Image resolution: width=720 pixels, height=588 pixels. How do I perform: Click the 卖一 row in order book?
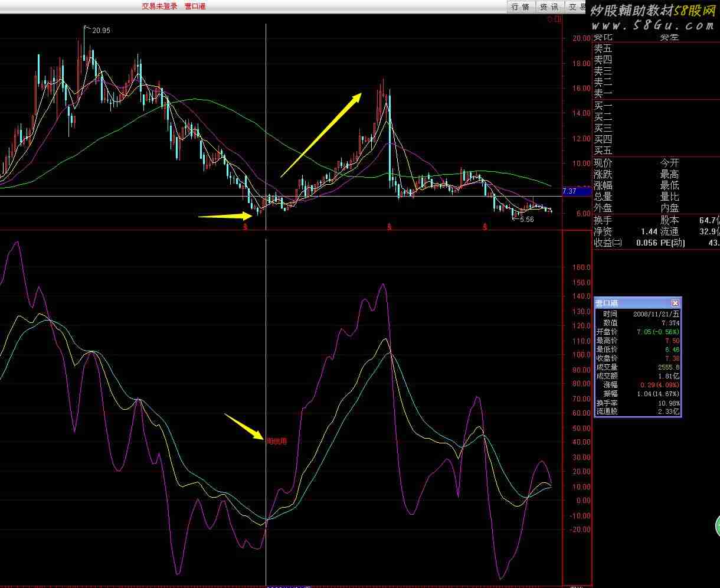click(x=603, y=93)
